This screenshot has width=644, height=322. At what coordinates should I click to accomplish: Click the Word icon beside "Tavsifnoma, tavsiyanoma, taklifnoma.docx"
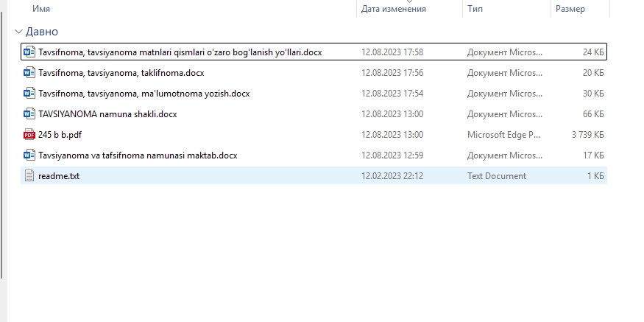(29, 73)
